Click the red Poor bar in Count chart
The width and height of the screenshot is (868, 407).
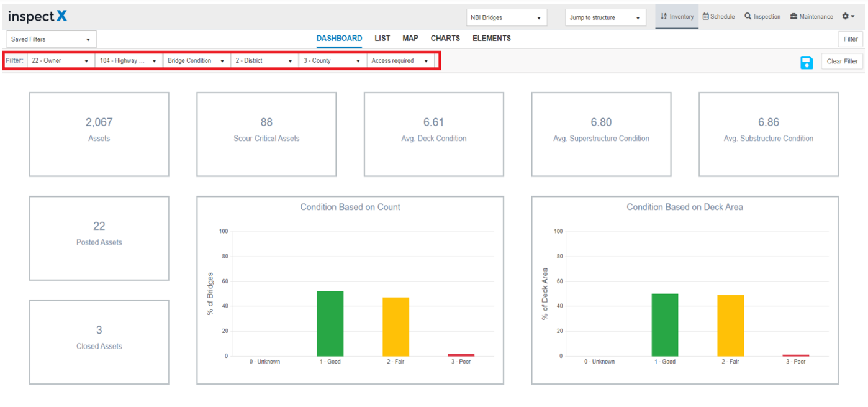click(461, 355)
